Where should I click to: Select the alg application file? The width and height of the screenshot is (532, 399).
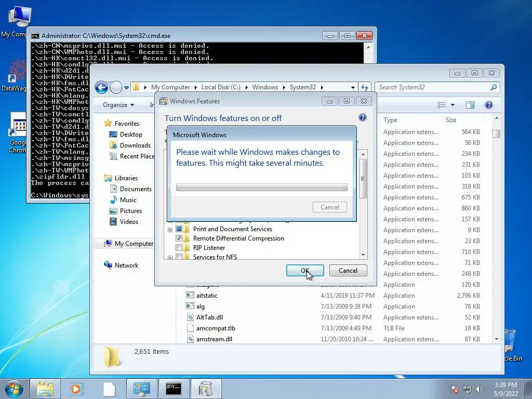tap(200, 307)
